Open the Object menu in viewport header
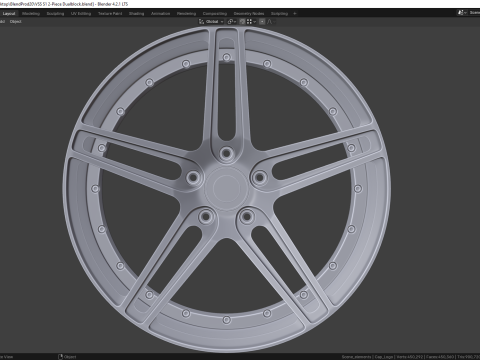This screenshot has width=480, height=360. (x=15, y=22)
